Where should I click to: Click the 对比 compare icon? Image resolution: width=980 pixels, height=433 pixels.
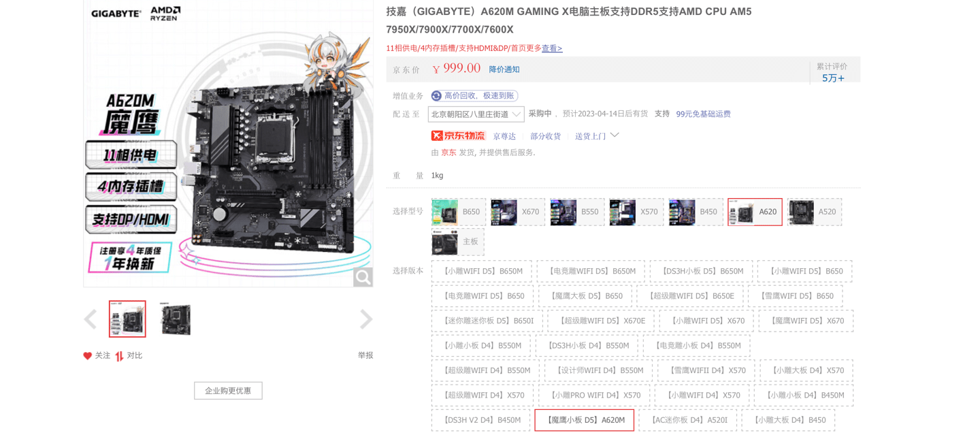pyautogui.click(x=119, y=356)
